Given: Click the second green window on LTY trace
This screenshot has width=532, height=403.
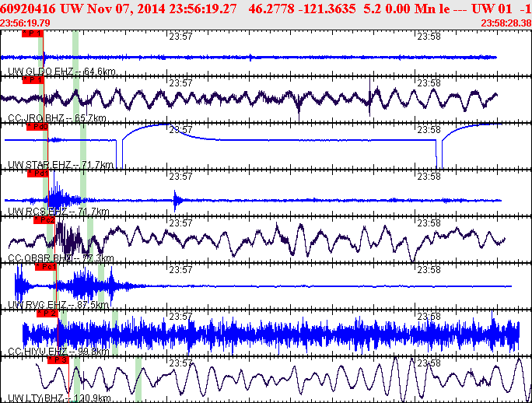Looking at the screenshot, I should coord(138,380).
